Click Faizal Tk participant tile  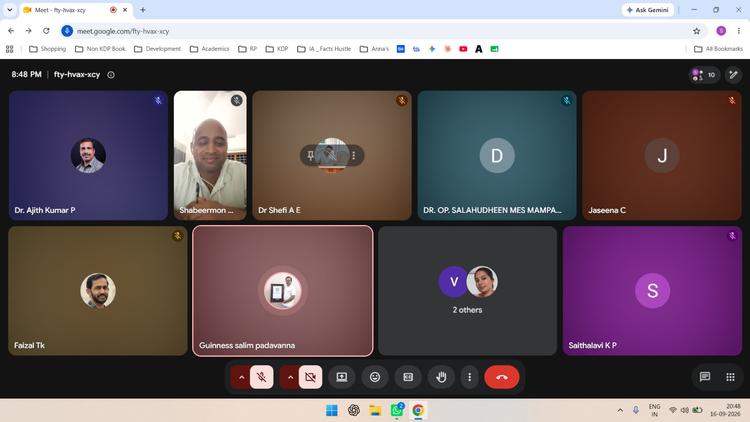pyautogui.click(x=98, y=290)
